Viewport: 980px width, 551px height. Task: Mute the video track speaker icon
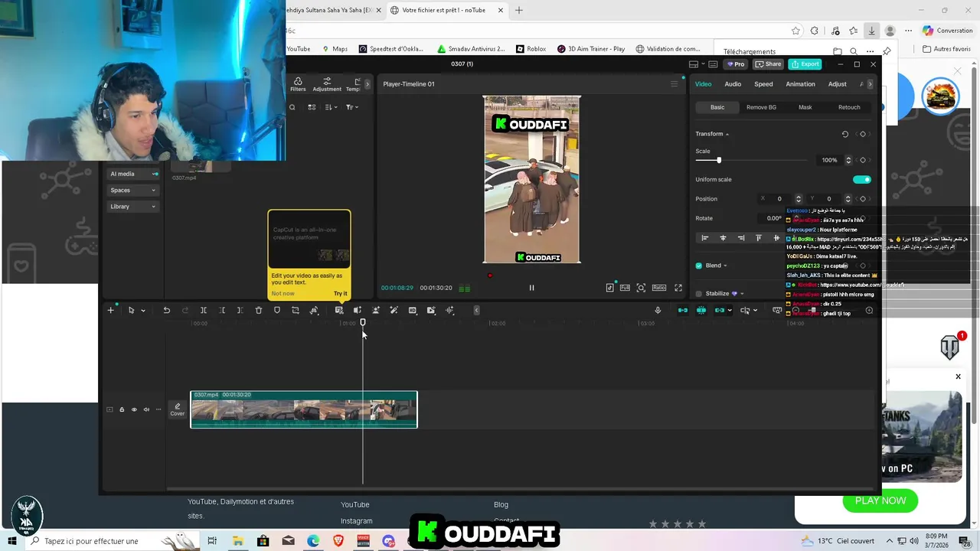[146, 409]
